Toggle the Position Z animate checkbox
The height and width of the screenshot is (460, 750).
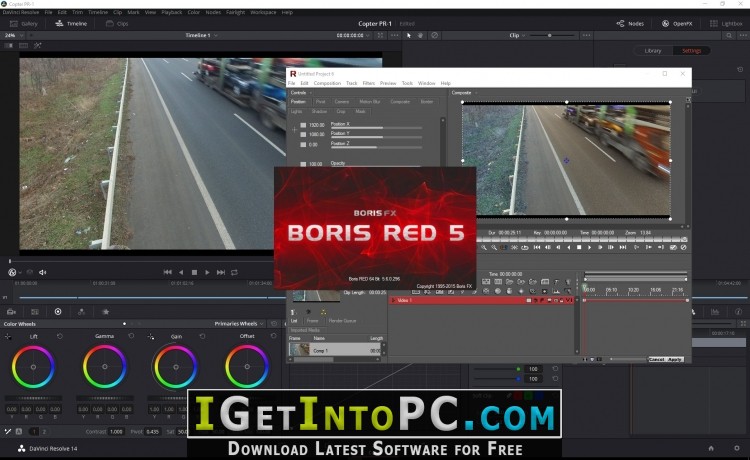click(x=303, y=144)
